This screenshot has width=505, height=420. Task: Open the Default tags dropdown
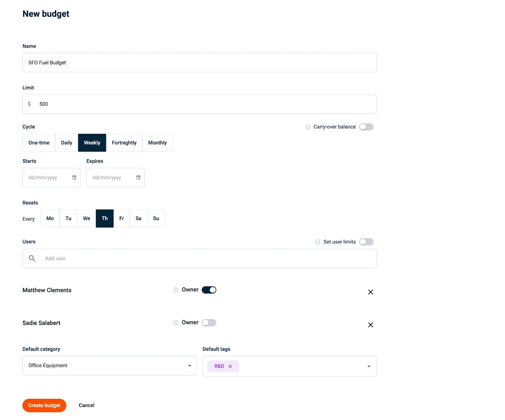369,366
